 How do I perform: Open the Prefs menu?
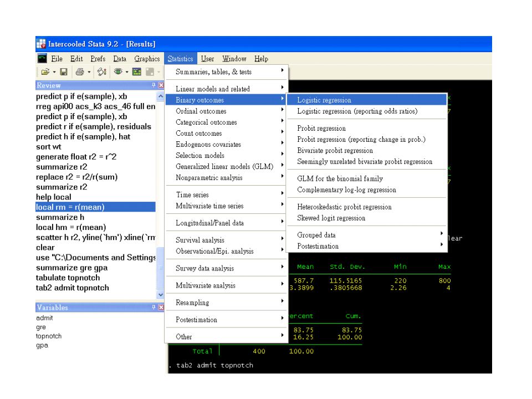click(98, 59)
